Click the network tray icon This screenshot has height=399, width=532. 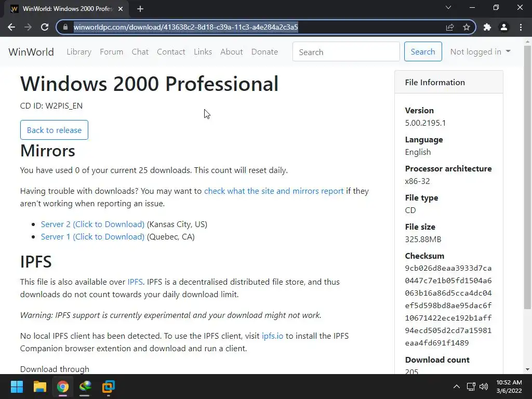[471, 387]
